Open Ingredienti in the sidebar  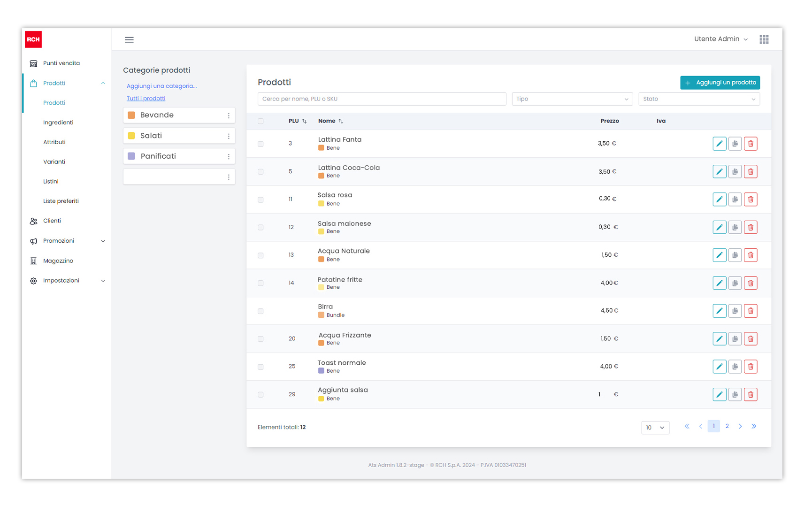(58, 123)
